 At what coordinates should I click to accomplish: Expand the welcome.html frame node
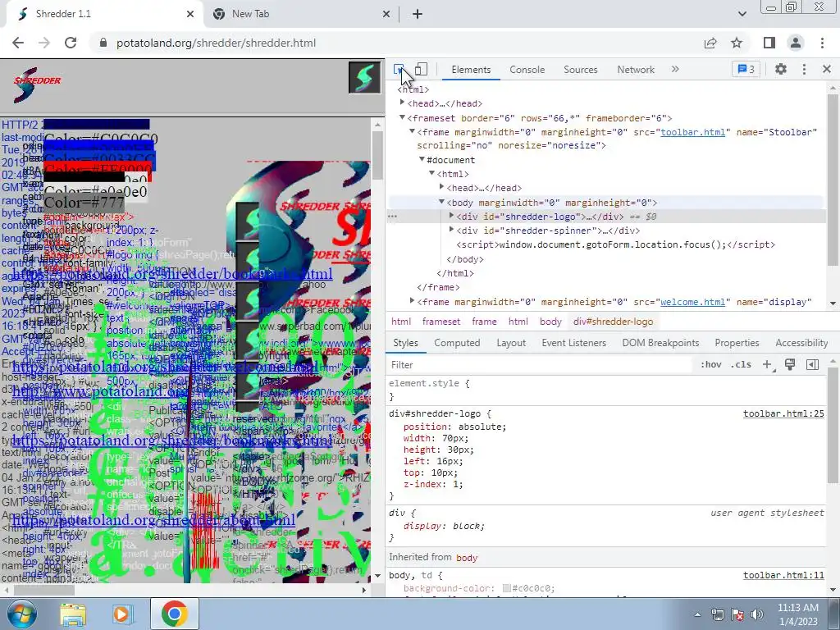tap(412, 301)
